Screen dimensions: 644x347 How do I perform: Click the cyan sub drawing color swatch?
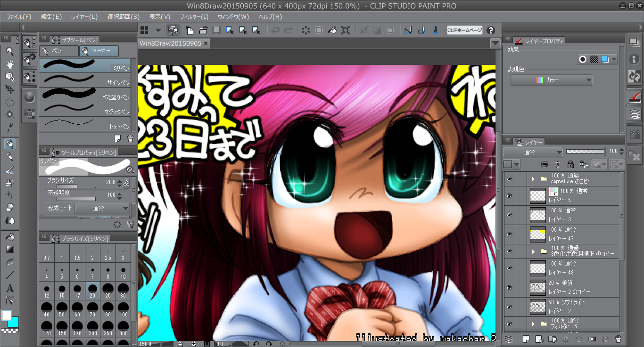[x=13, y=322]
